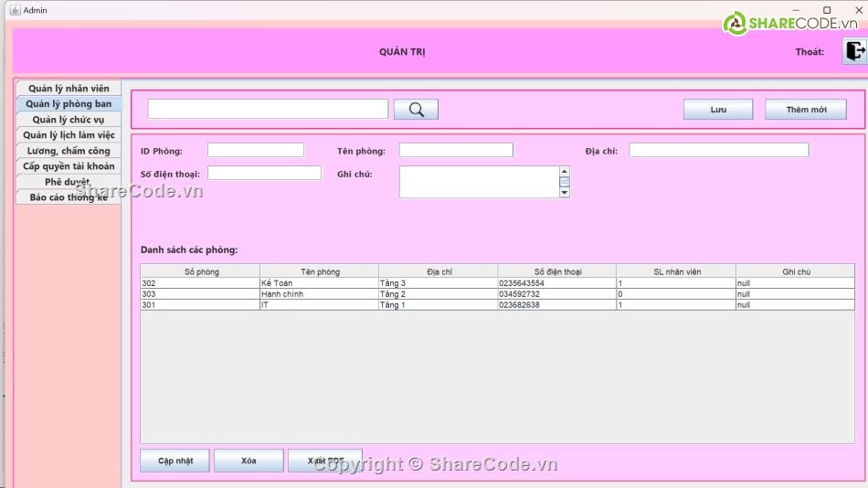This screenshot has width=868, height=488.
Task: Sort by the Số điện thoại column header
Action: [x=556, y=271]
